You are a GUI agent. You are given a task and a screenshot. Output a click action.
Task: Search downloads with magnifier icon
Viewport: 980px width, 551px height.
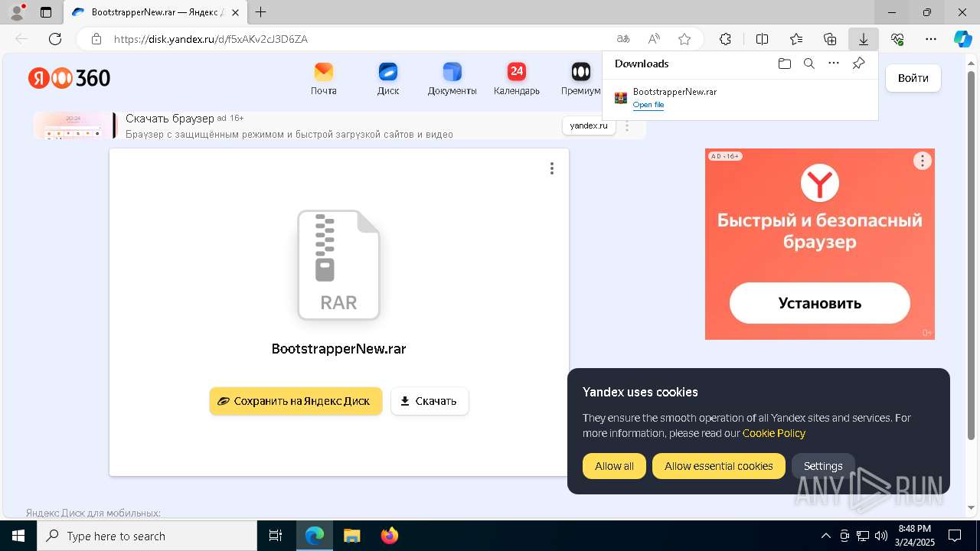click(x=808, y=64)
